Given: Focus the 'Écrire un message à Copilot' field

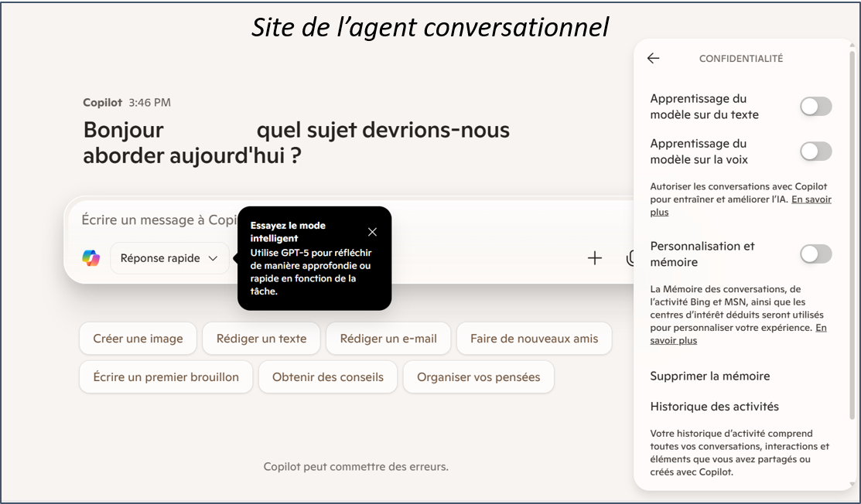Looking at the screenshot, I should (x=155, y=220).
